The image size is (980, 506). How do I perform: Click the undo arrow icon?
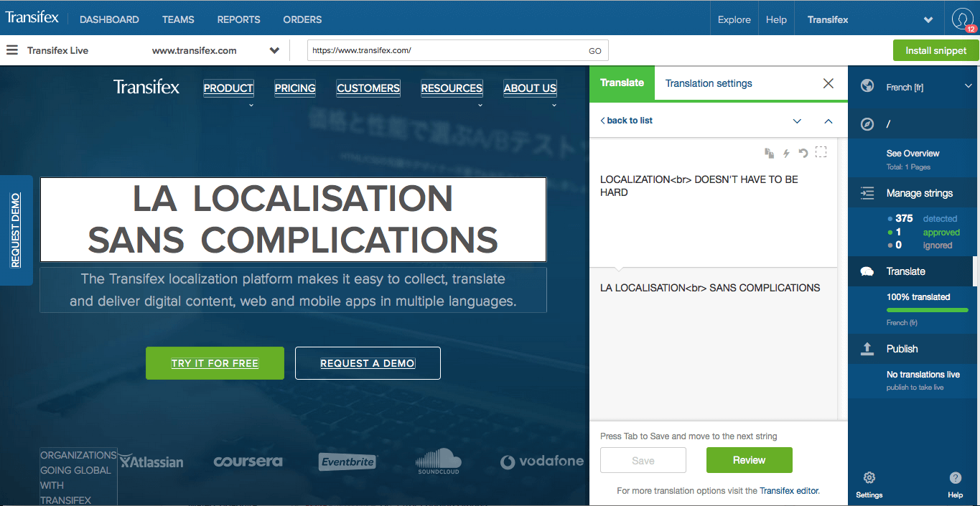(x=803, y=153)
